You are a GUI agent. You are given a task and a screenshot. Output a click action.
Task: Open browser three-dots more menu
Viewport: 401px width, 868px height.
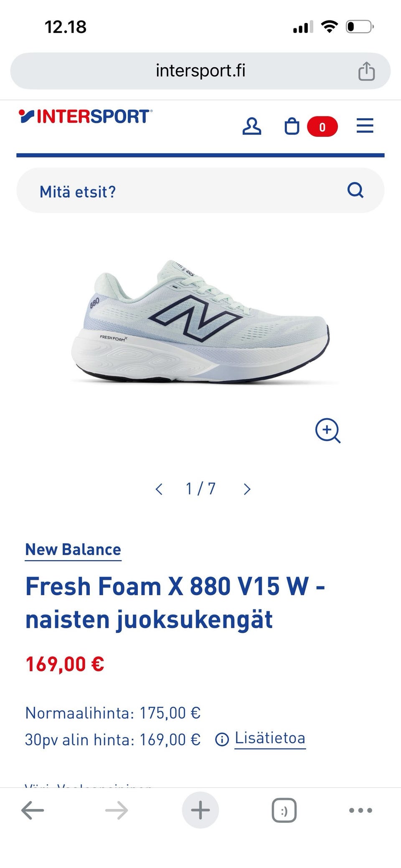pos(360,810)
